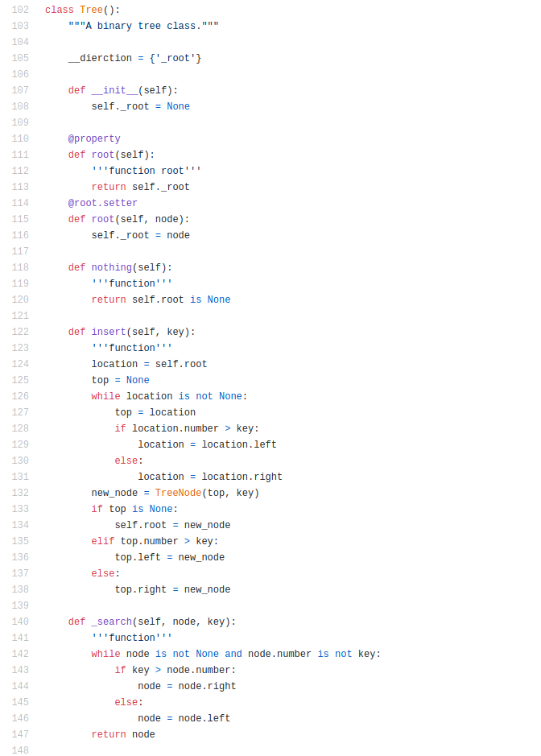Click 'return self._root' line
The width and height of the screenshot is (541, 756).
141,187
